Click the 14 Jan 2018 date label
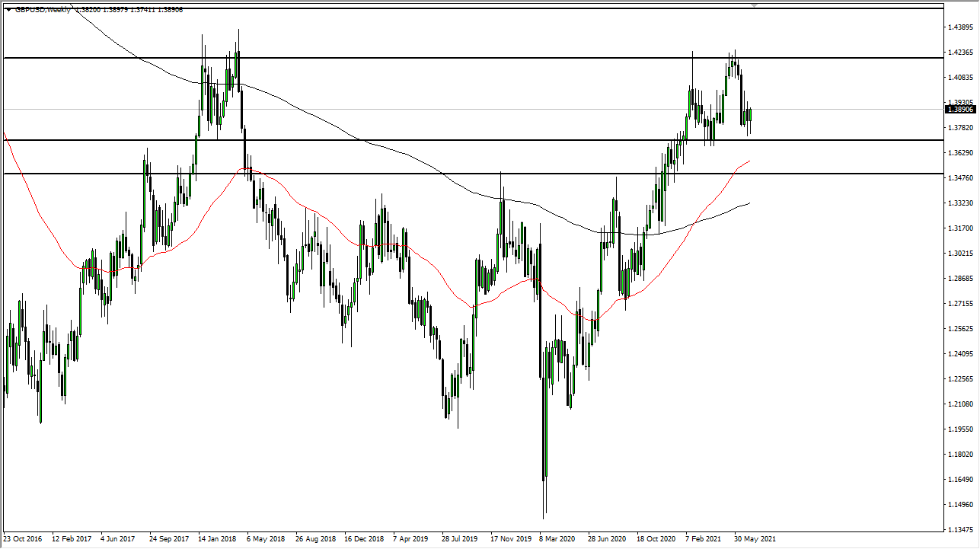Image resolution: width=980 pixels, height=549 pixels. (x=219, y=538)
